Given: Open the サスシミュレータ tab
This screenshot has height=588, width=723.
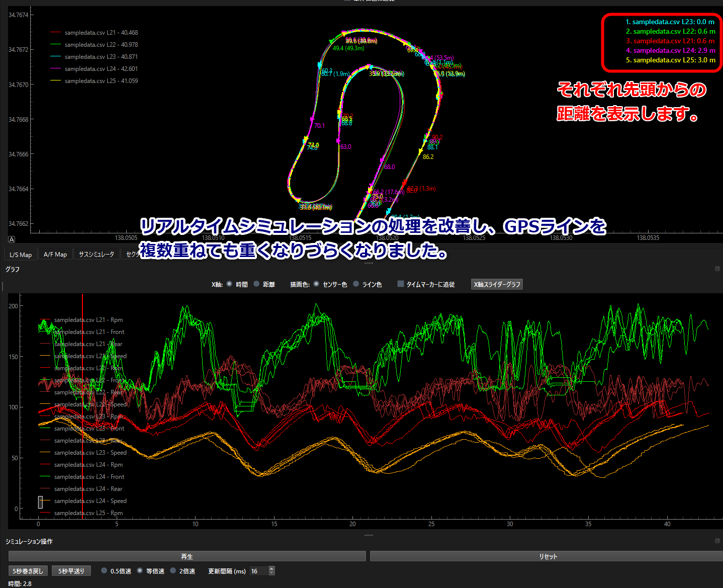Looking at the screenshot, I should [96, 254].
